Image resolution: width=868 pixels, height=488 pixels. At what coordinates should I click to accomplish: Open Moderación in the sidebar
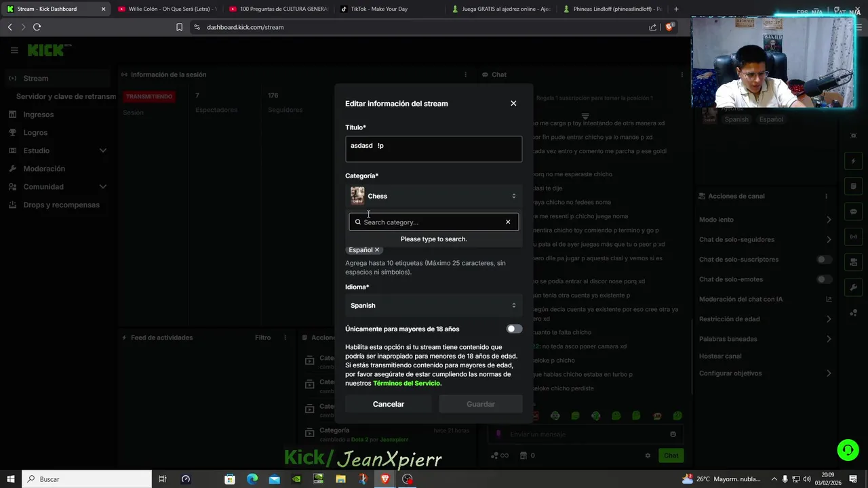(x=44, y=169)
